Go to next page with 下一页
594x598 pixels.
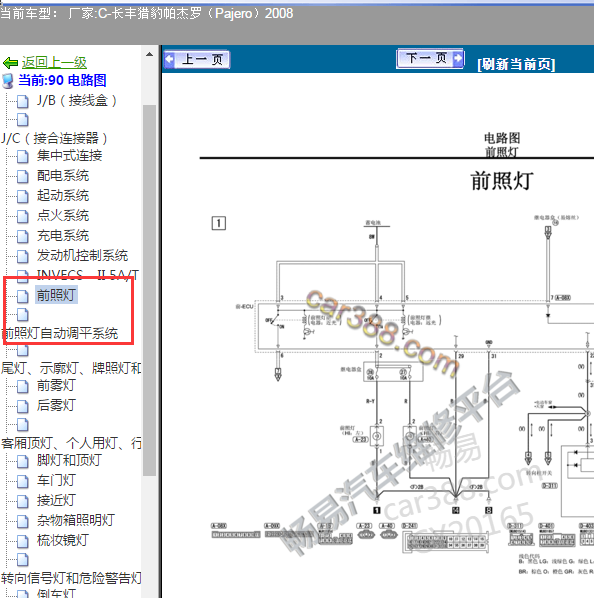point(430,58)
